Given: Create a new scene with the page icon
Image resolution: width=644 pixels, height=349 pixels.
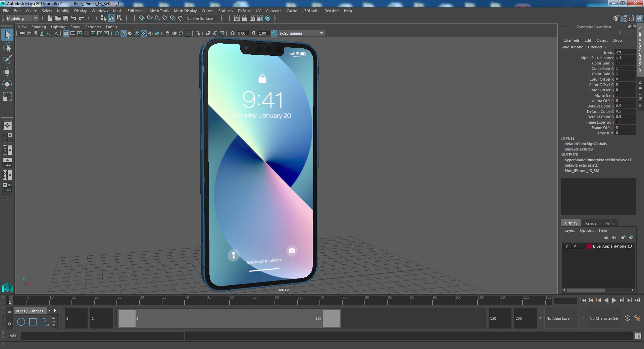Looking at the screenshot, I should 50,18.
